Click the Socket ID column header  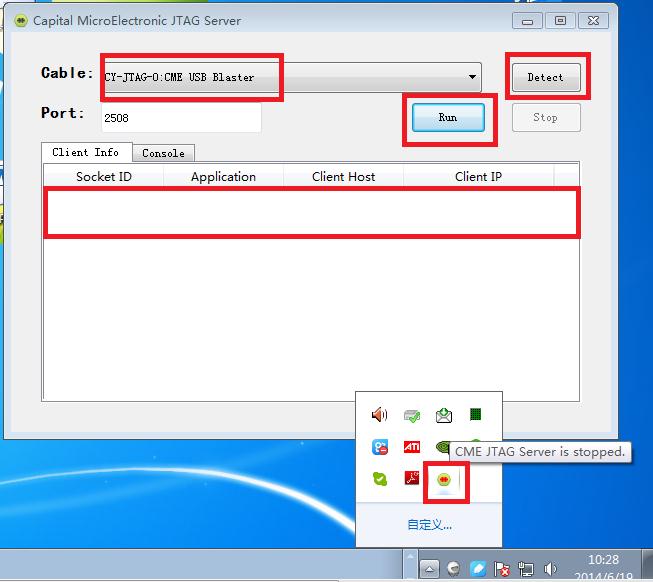(104, 177)
